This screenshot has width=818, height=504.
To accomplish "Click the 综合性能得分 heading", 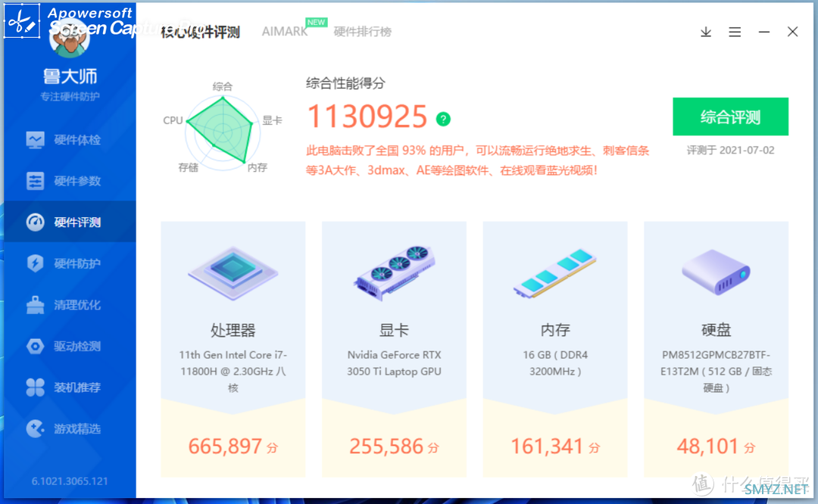I will click(x=345, y=83).
